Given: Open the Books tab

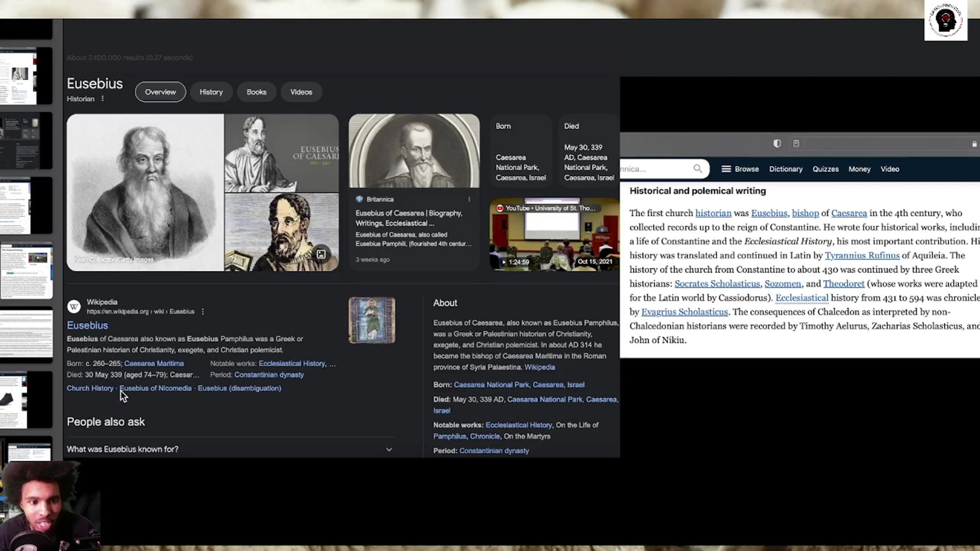Looking at the screenshot, I should (x=256, y=92).
